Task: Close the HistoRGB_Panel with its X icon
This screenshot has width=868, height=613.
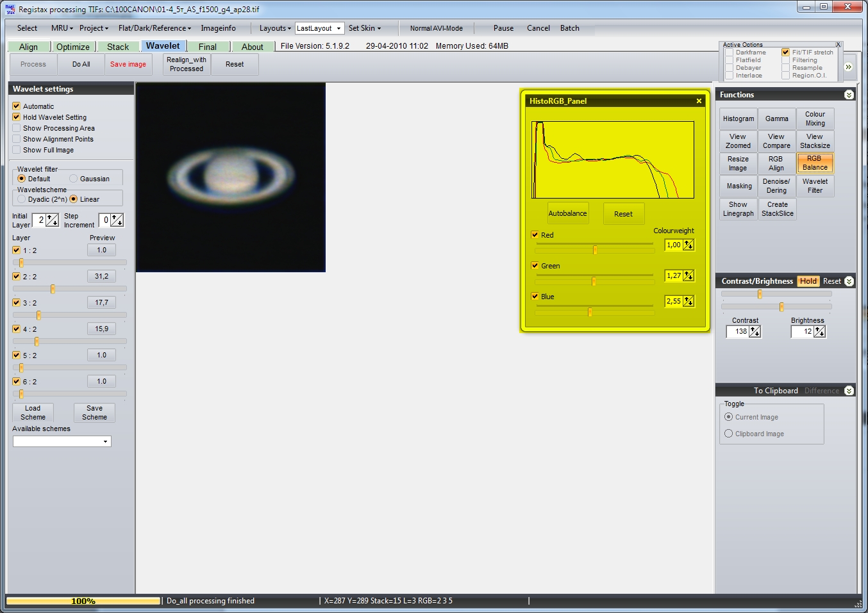Action: (699, 101)
